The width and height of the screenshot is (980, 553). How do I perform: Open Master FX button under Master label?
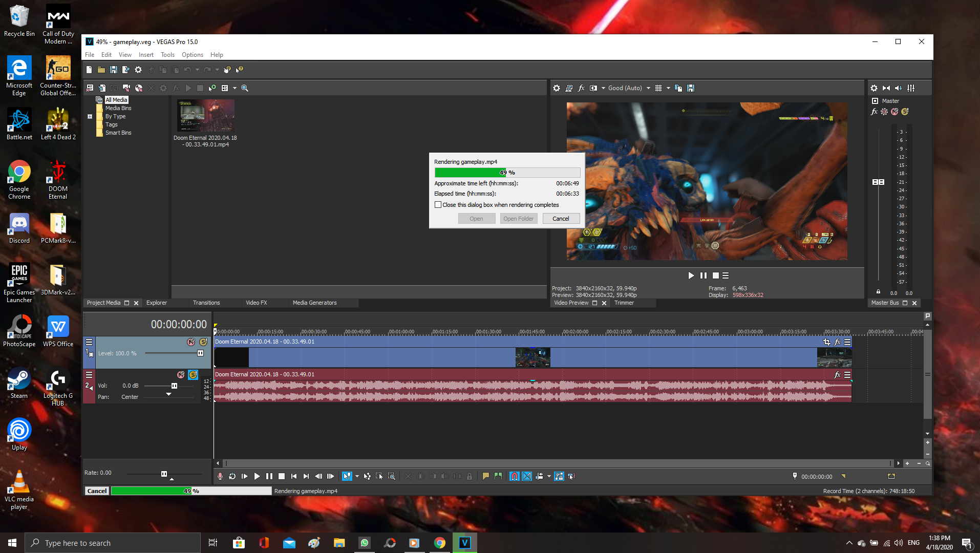pyautogui.click(x=875, y=112)
